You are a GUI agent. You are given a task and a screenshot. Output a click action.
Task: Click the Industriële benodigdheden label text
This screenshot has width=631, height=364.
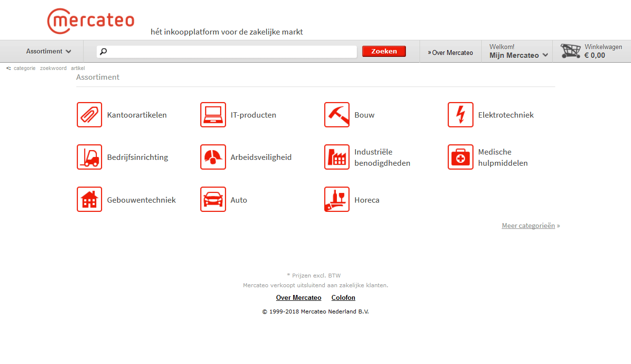coord(383,157)
